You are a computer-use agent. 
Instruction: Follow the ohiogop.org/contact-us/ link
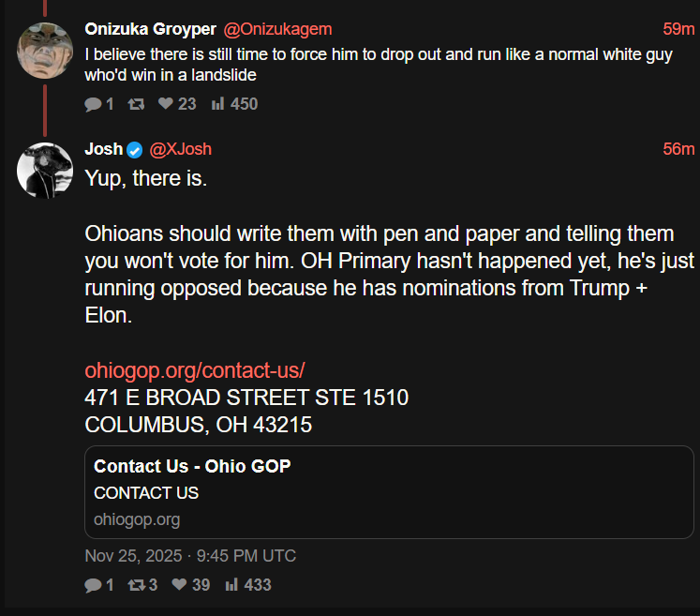pos(195,368)
